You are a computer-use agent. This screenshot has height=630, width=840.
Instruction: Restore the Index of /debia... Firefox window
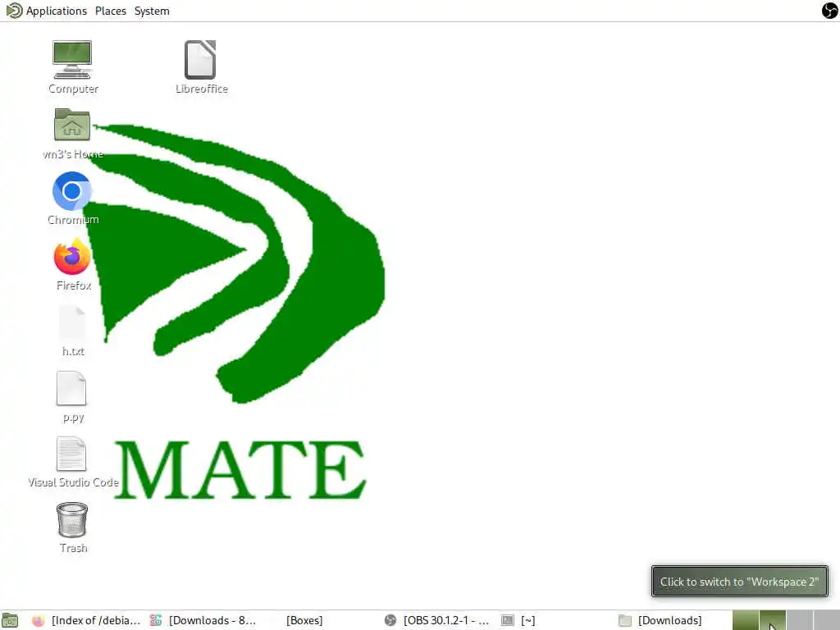(85, 620)
